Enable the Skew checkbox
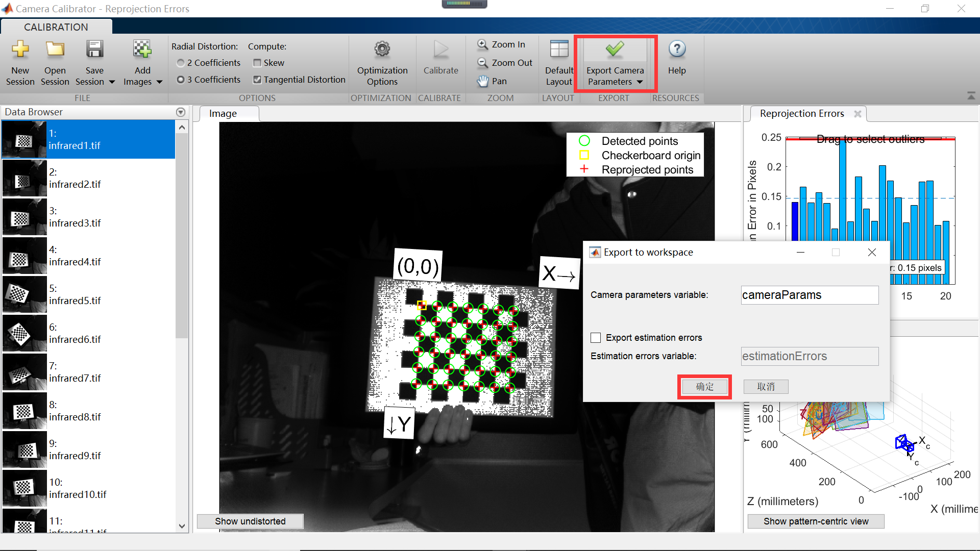The height and width of the screenshot is (551, 980). 257,63
